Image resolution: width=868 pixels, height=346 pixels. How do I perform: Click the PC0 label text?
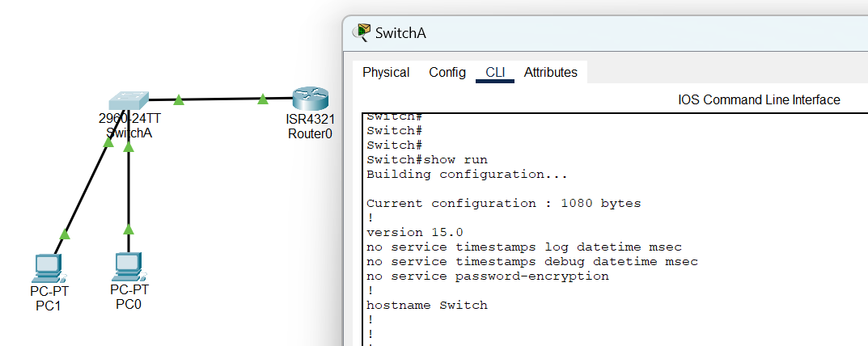[x=129, y=304]
